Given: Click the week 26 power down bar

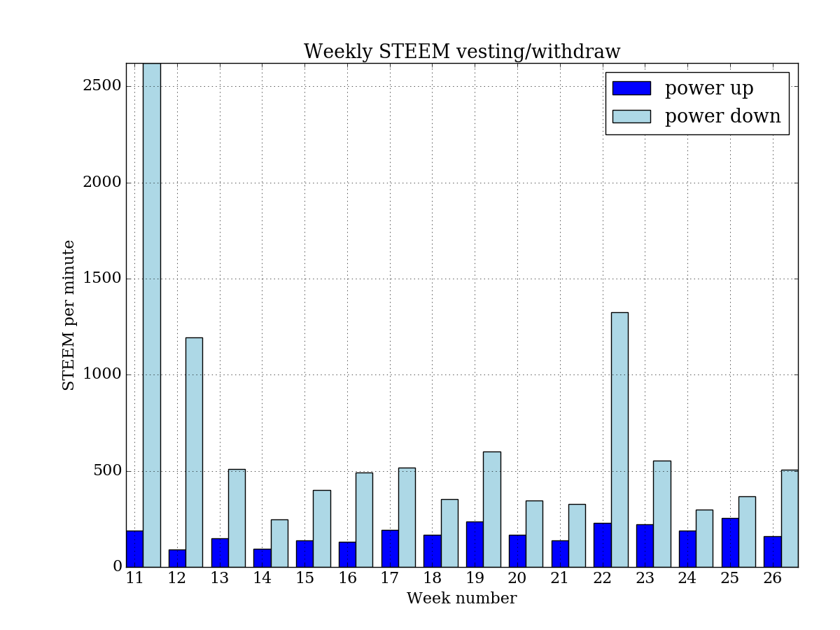Looking at the screenshot, I should point(790,518).
